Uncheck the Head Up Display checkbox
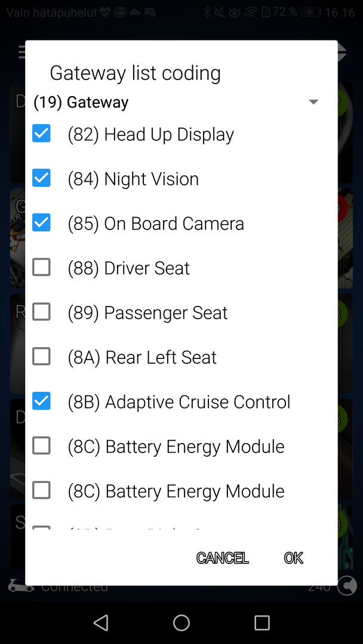 coord(41,134)
